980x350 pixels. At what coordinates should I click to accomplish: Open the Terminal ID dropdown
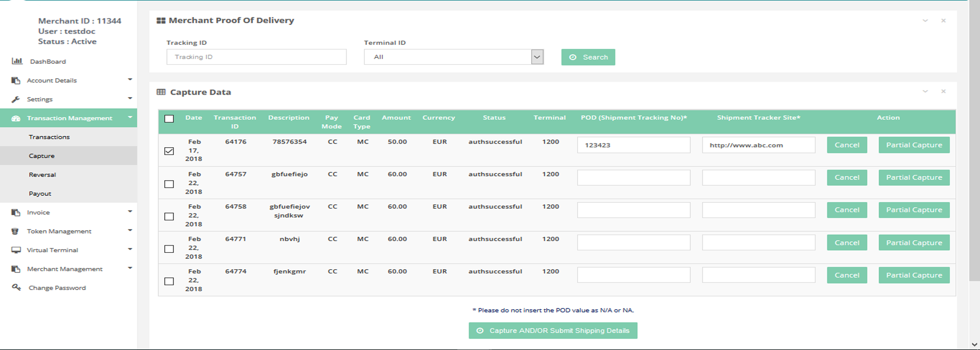point(453,57)
